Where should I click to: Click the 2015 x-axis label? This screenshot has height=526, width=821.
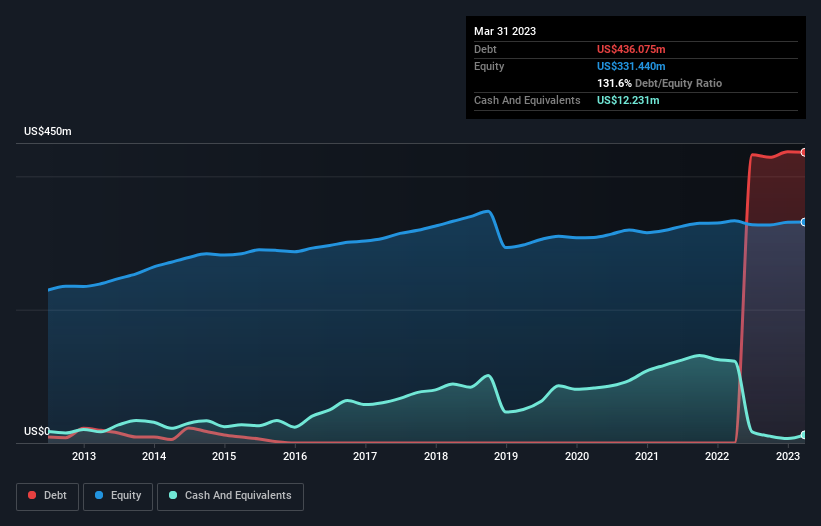click(224, 456)
